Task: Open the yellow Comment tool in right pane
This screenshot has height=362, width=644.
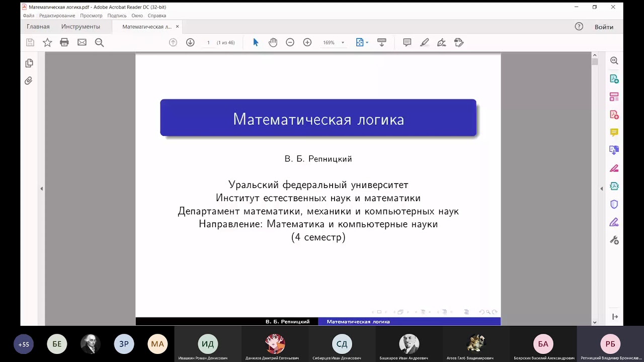Action: 614,133
